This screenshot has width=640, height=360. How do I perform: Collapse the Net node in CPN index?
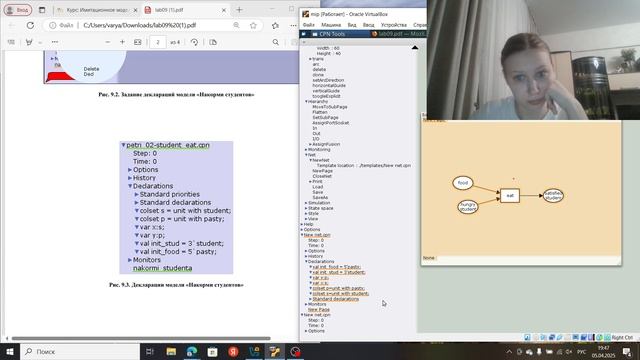pyautogui.click(x=306, y=155)
